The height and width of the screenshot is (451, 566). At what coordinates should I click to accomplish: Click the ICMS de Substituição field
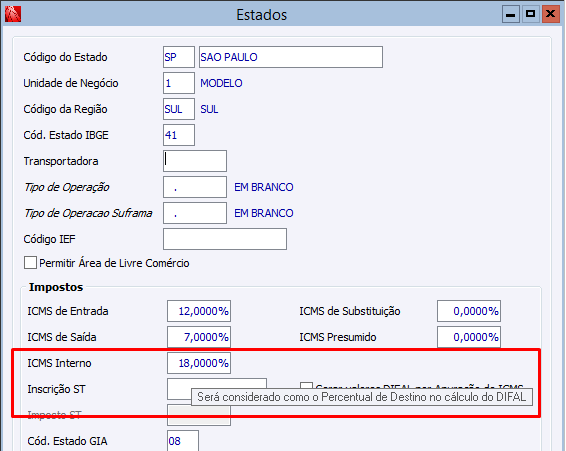(469, 311)
